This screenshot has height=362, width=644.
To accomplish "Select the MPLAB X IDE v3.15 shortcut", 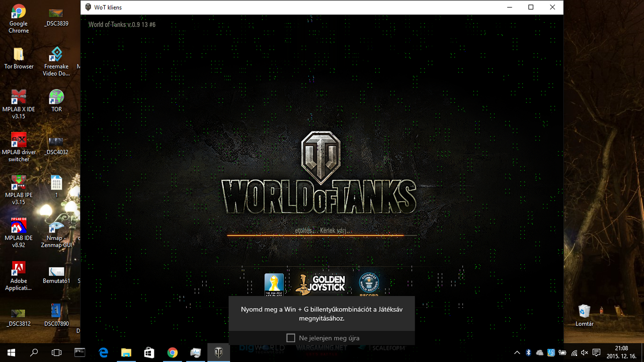I will 19,105.
